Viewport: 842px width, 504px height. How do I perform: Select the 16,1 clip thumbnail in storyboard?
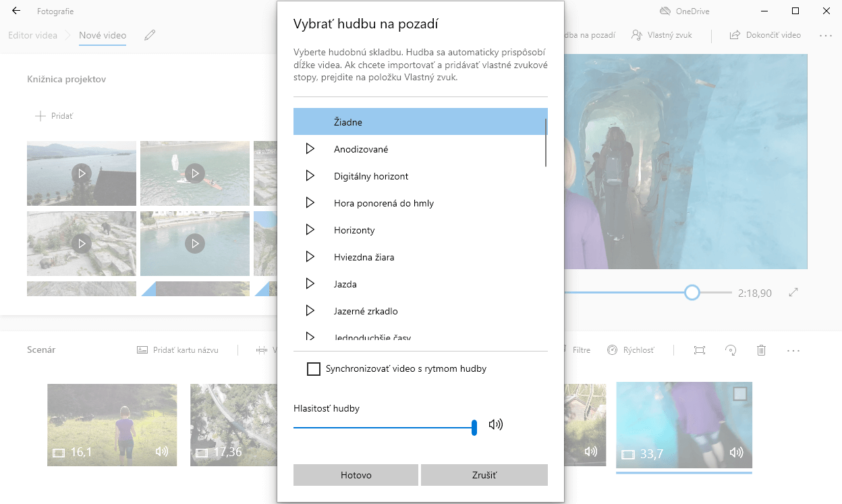pyautogui.click(x=112, y=424)
